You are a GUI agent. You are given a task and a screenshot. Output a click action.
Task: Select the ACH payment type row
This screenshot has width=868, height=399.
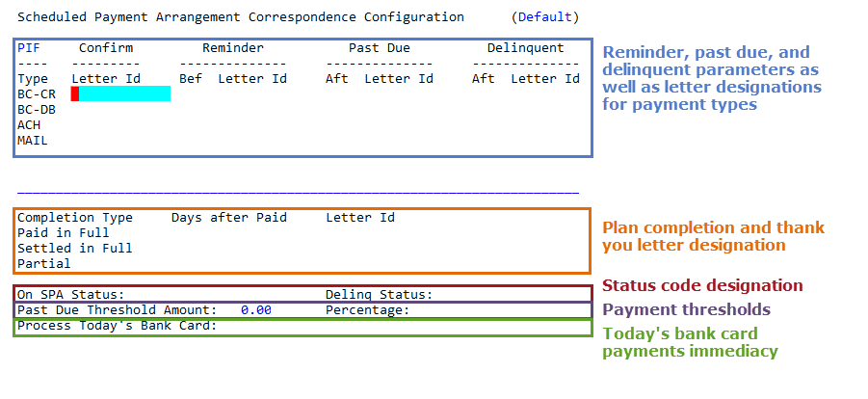[29, 125]
